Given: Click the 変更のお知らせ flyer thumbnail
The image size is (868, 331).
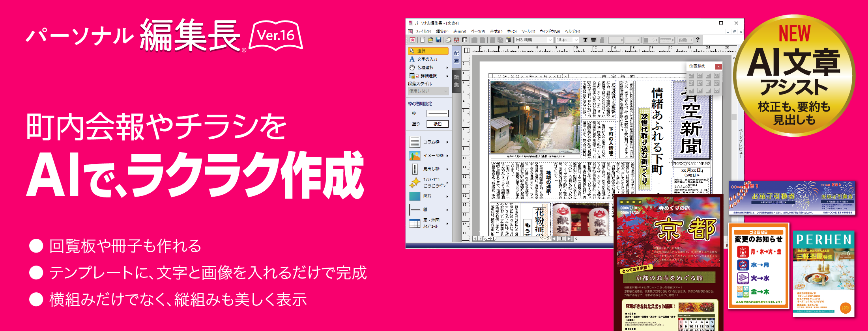Looking at the screenshot, I should point(758,266).
